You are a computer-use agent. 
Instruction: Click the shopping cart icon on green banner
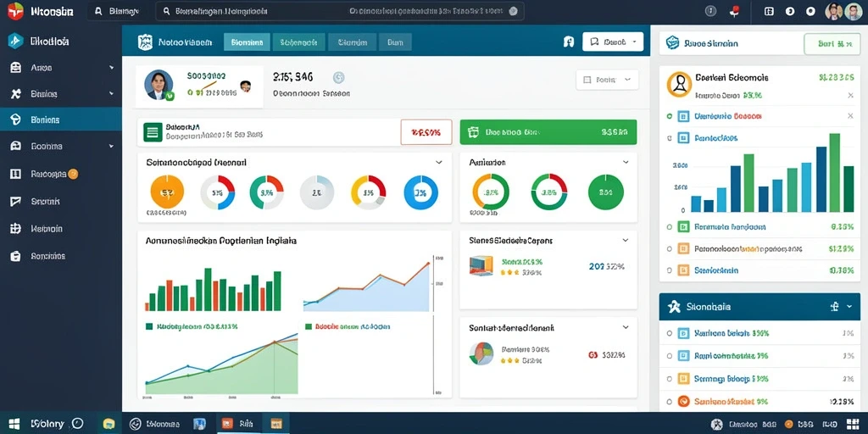pos(473,132)
